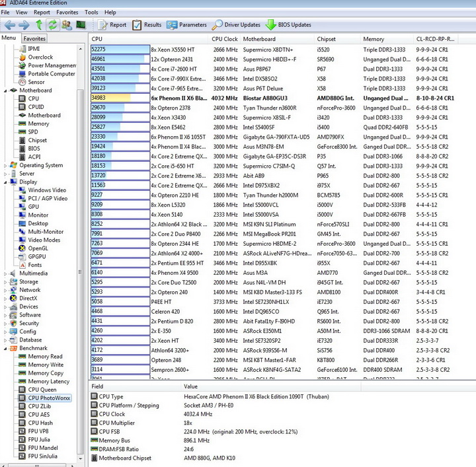Open the Tools menu
The image size is (476, 467).
91,13
